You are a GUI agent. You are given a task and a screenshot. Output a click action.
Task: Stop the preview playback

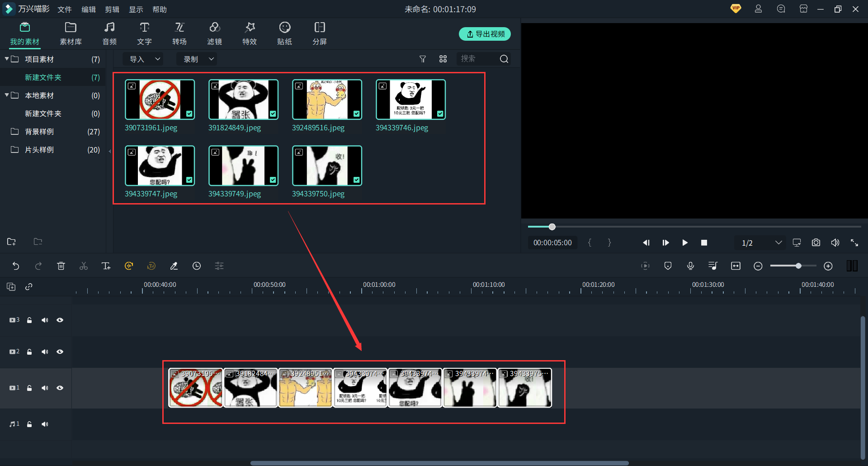[704, 243]
